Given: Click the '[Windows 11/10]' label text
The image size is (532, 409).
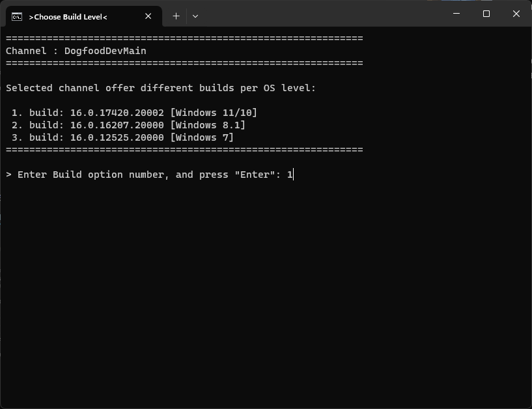Looking at the screenshot, I should click(x=216, y=112).
